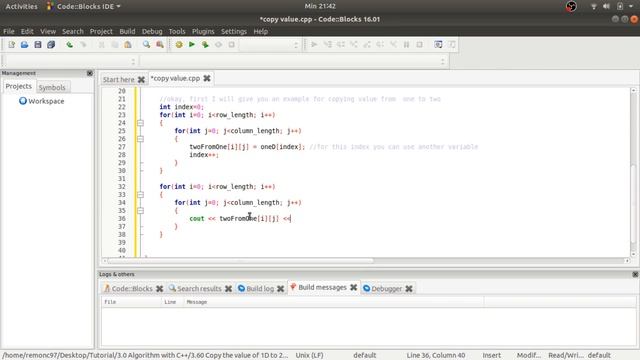Click the Open file toolbar icon
The width and height of the screenshot is (640, 360).
tap(24, 44)
